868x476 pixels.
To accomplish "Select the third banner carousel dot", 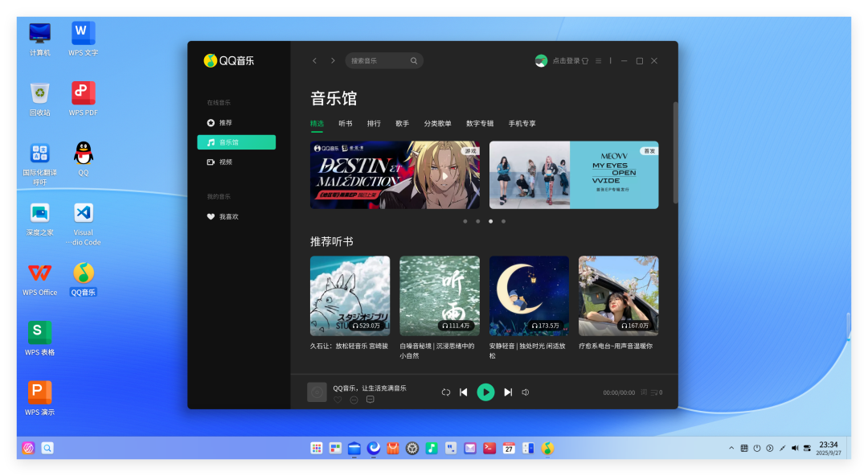I will pyautogui.click(x=490, y=221).
